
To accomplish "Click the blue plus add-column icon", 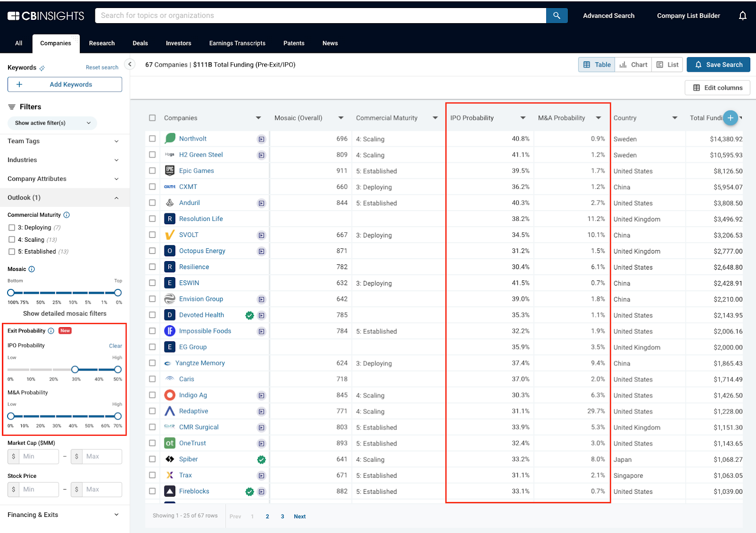I will (x=730, y=118).
